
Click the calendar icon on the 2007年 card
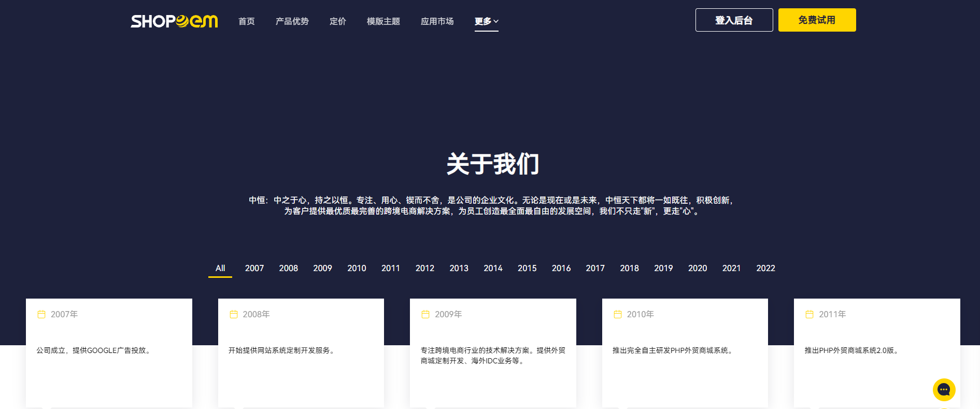click(x=41, y=314)
